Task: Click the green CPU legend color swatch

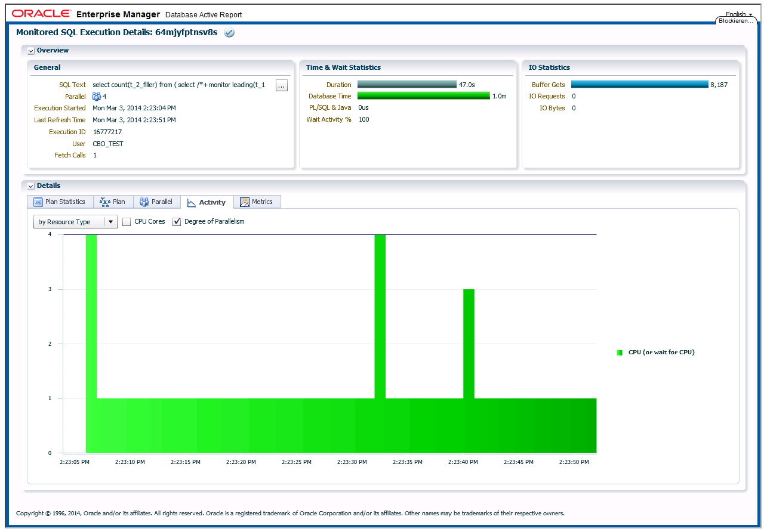Action: pyautogui.click(x=620, y=352)
